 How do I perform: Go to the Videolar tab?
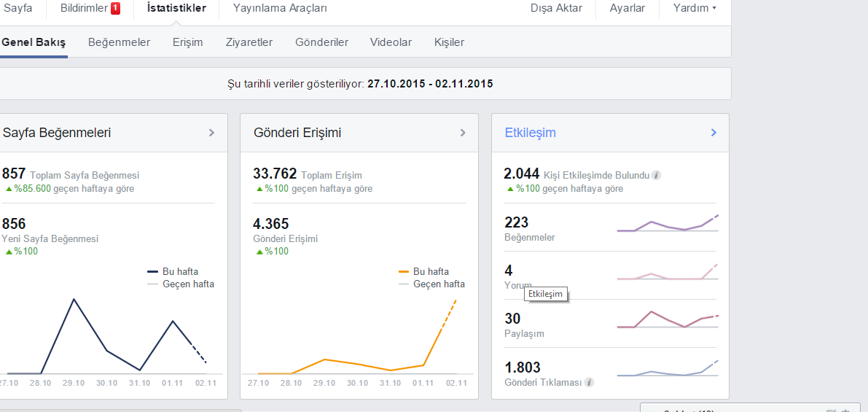tap(391, 42)
